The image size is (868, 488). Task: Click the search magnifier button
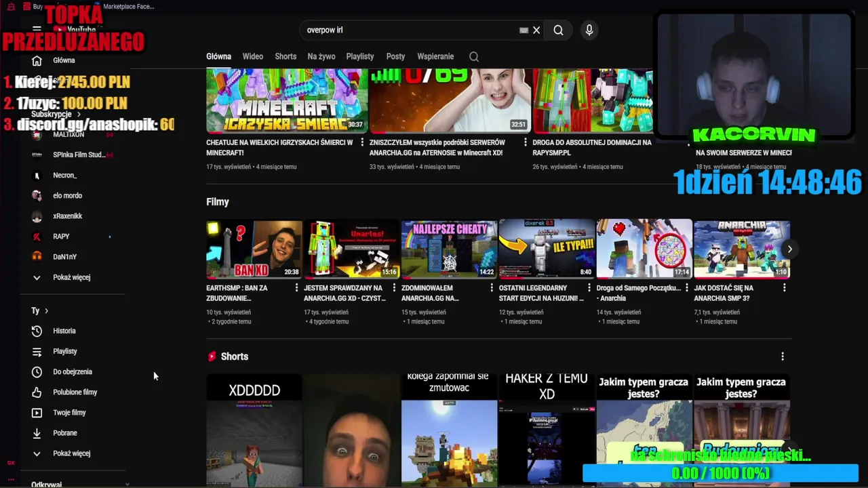pyautogui.click(x=558, y=30)
